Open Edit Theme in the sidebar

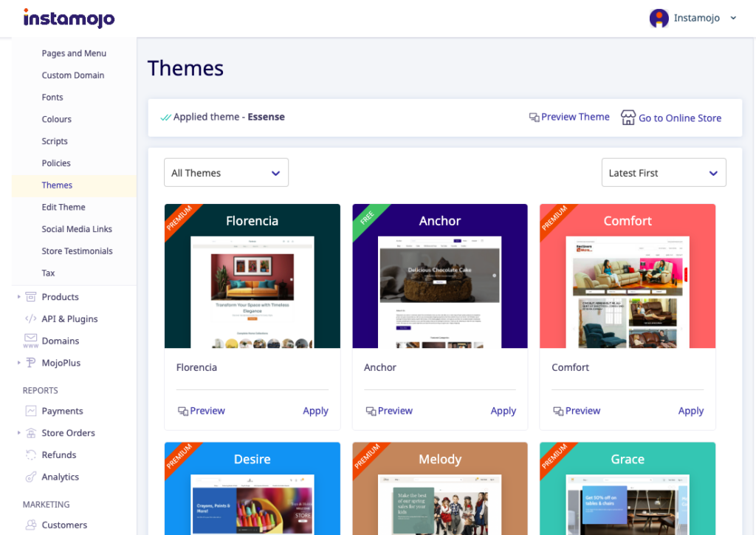(x=63, y=208)
